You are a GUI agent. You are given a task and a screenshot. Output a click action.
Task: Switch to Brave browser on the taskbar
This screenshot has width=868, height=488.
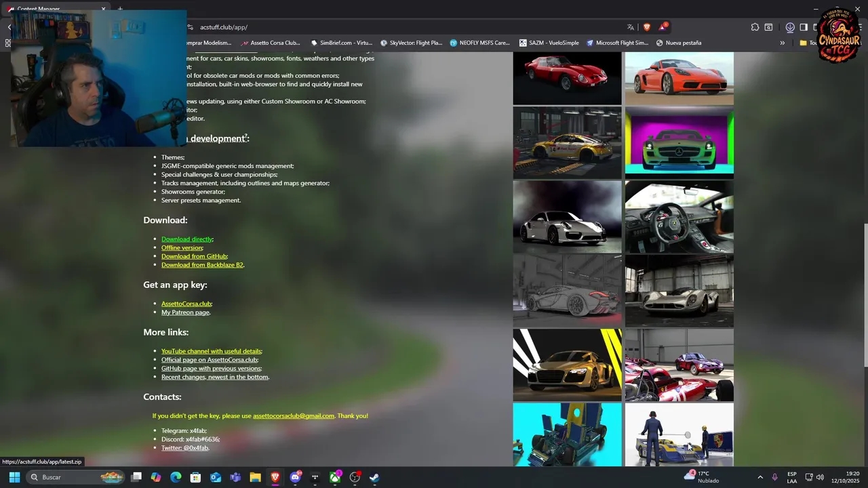[x=275, y=477]
